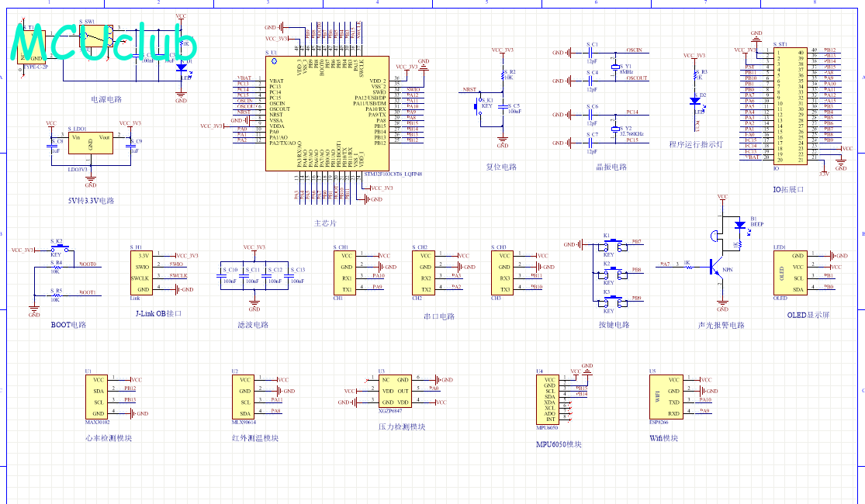Select the MAX30102 heart rate module
Viewport: 865px width, 504px height.
[99, 397]
